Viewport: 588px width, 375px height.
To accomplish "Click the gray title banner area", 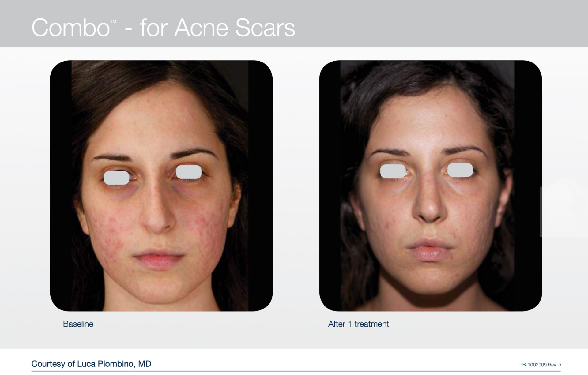I will click(x=294, y=24).
